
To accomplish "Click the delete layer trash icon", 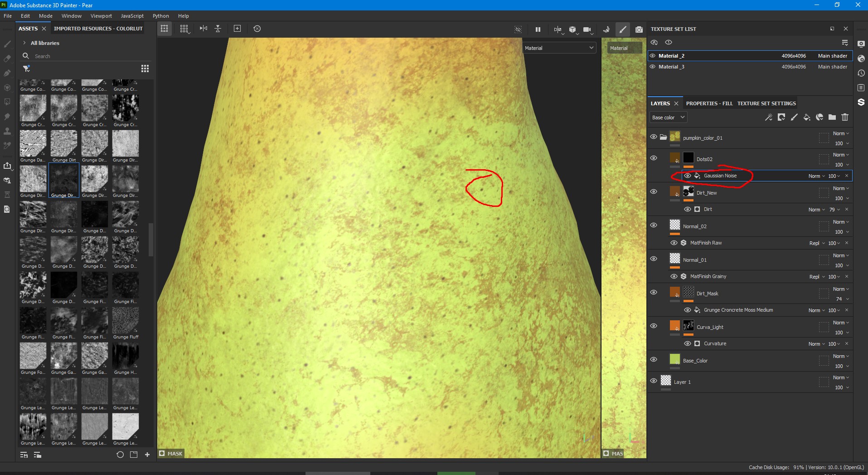I will (x=845, y=117).
